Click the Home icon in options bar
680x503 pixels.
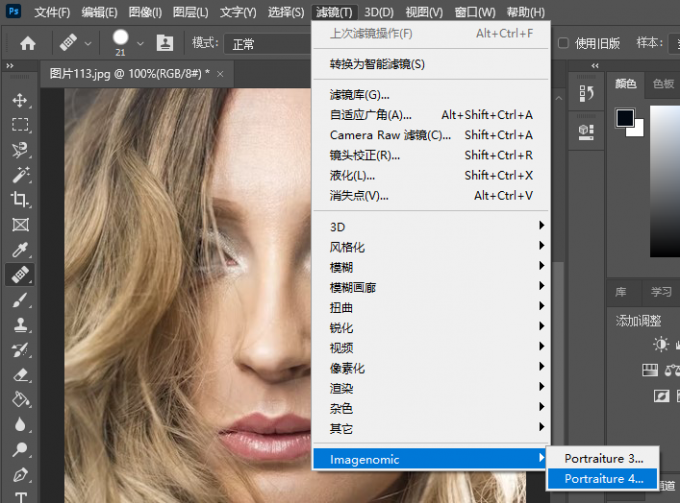point(28,43)
